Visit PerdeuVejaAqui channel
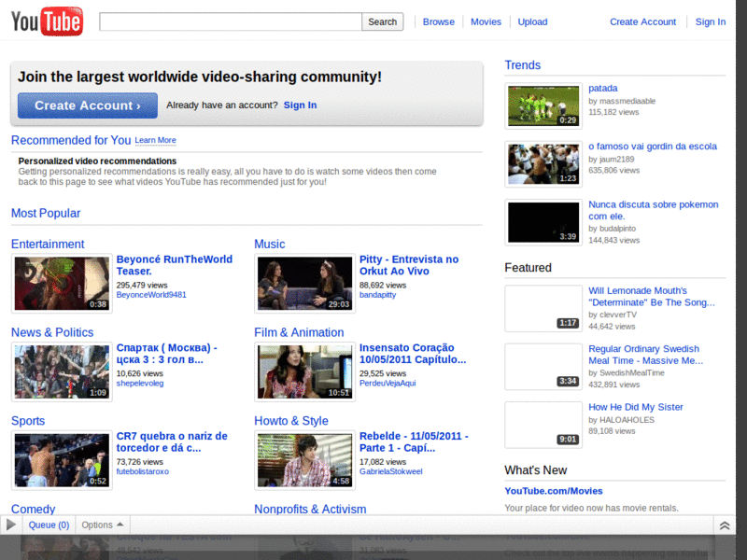The width and height of the screenshot is (747, 560). (x=388, y=383)
